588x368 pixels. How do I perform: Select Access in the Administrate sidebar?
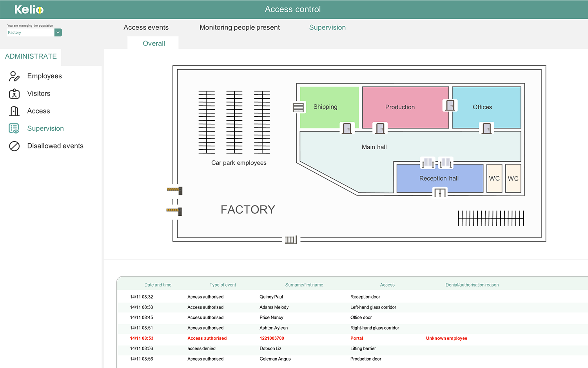[x=38, y=111]
